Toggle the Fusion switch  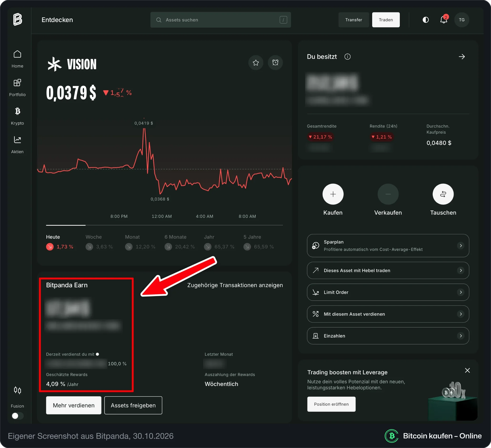(18, 416)
